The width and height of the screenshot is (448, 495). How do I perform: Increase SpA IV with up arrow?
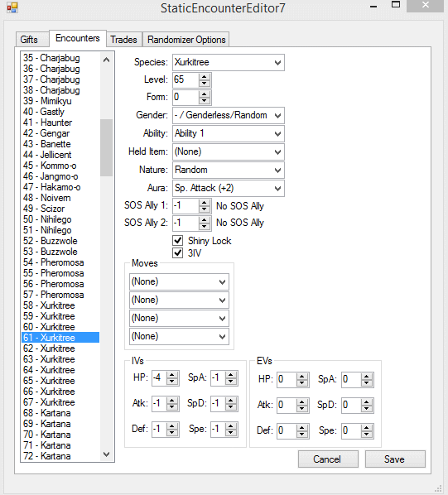(231, 375)
